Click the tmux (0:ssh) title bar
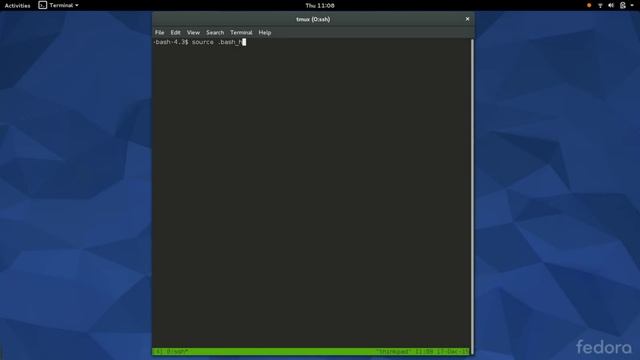Image resolution: width=640 pixels, height=360 pixels. click(x=313, y=19)
